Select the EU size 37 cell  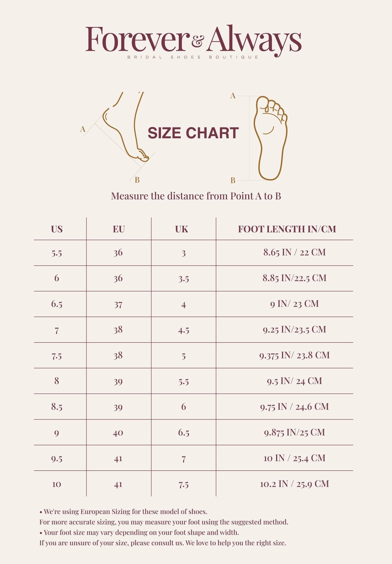(118, 305)
